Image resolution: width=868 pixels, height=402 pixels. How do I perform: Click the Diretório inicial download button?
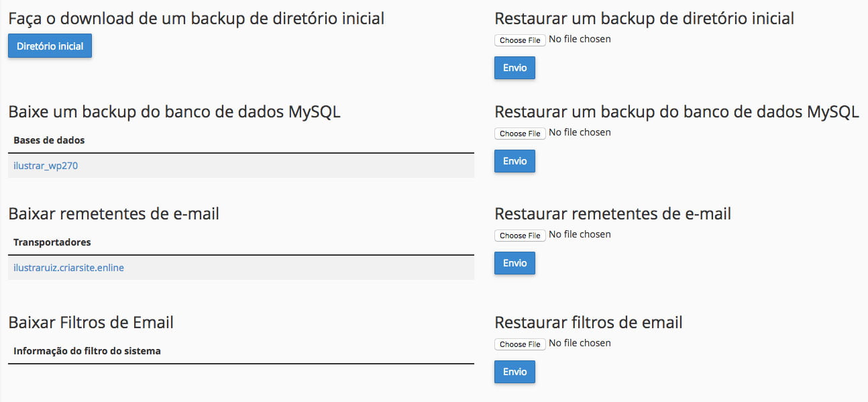coord(50,46)
